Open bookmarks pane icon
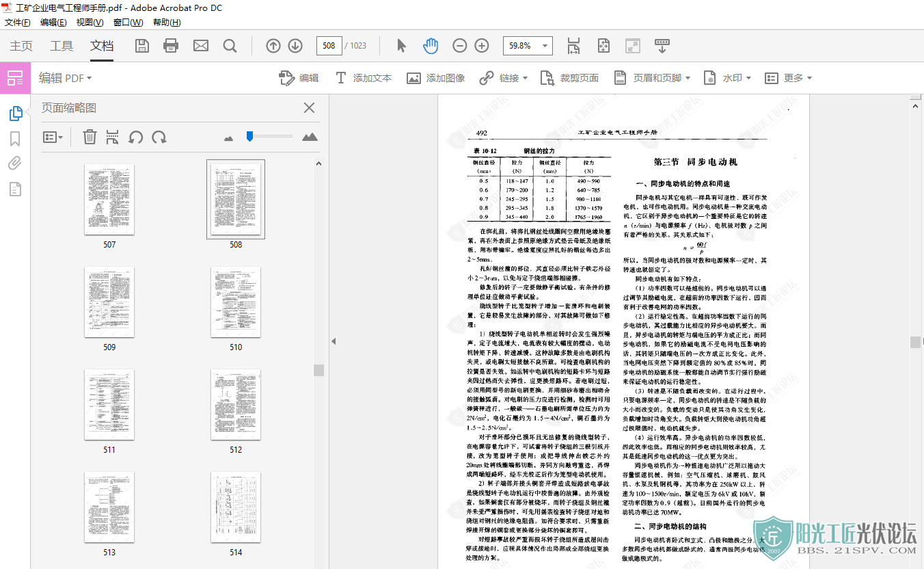The image size is (924, 569). [15, 139]
